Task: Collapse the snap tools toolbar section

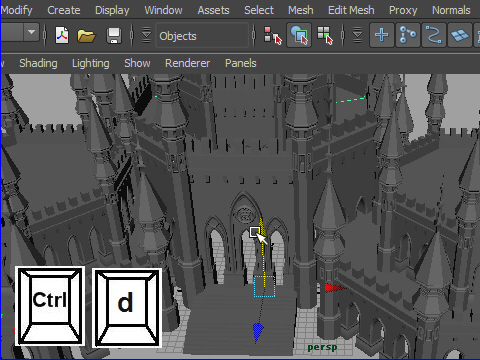Action: [357, 35]
